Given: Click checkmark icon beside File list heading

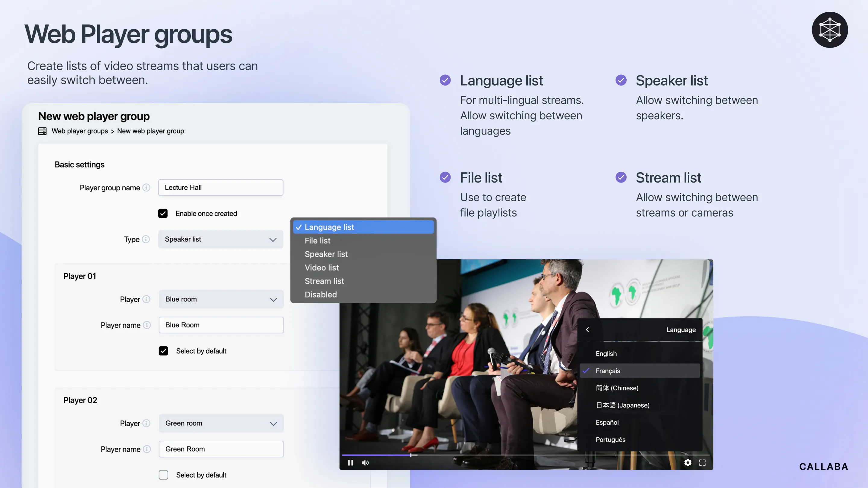Looking at the screenshot, I should click(x=445, y=177).
